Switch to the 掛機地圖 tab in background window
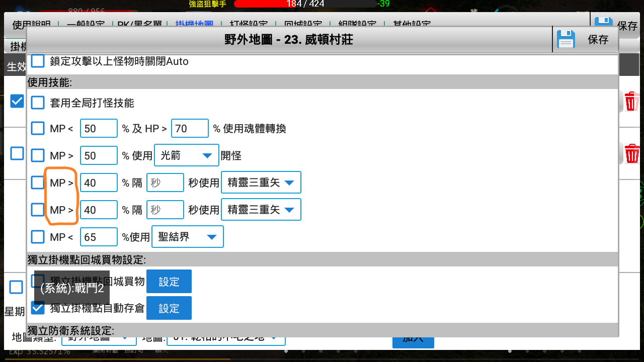Screen dimensions: 644x362 point(194,24)
